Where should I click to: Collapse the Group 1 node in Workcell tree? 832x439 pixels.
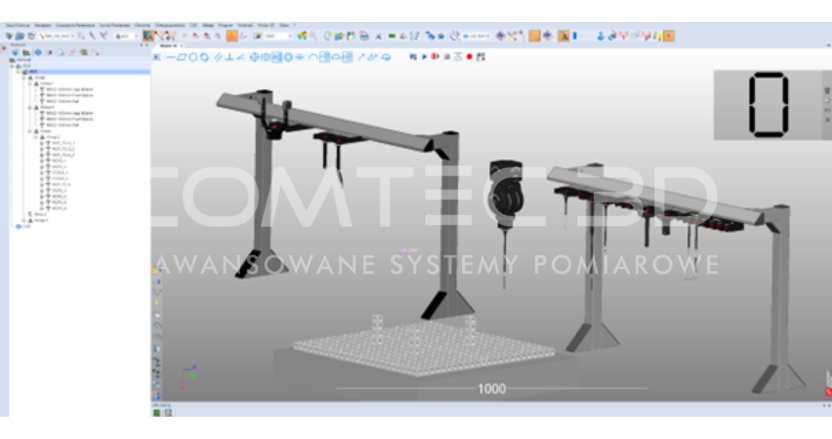pyautogui.click(x=31, y=84)
